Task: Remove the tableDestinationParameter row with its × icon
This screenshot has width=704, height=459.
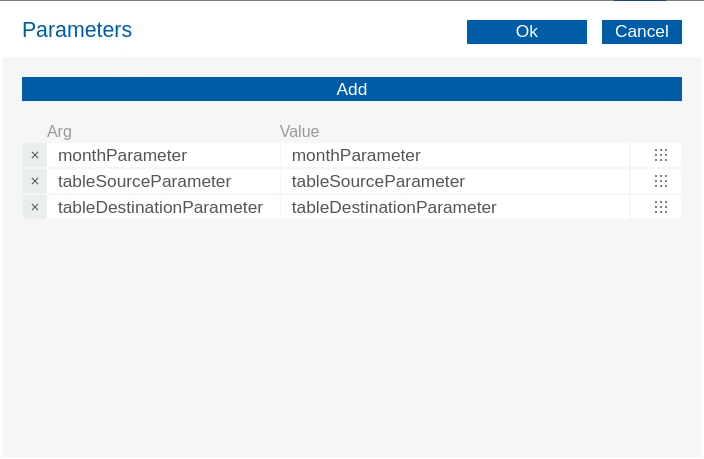Action: pyautogui.click(x=35, y=207)
